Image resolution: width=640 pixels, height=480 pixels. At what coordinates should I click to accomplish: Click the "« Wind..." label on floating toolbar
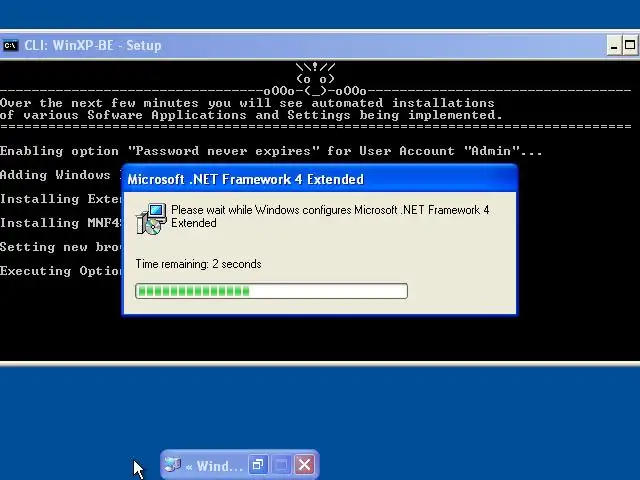coord(214,466)
